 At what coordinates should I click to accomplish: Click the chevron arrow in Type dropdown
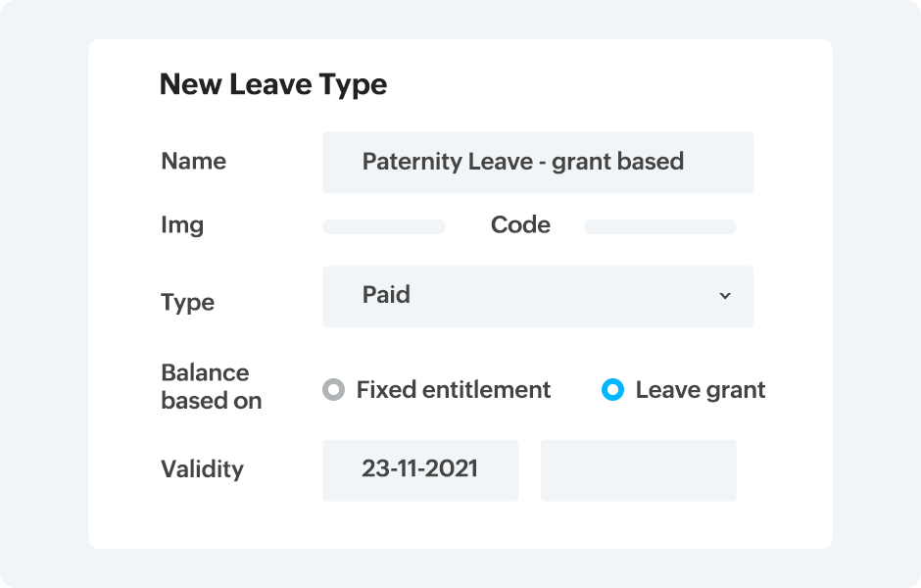(x=725, y=296)
